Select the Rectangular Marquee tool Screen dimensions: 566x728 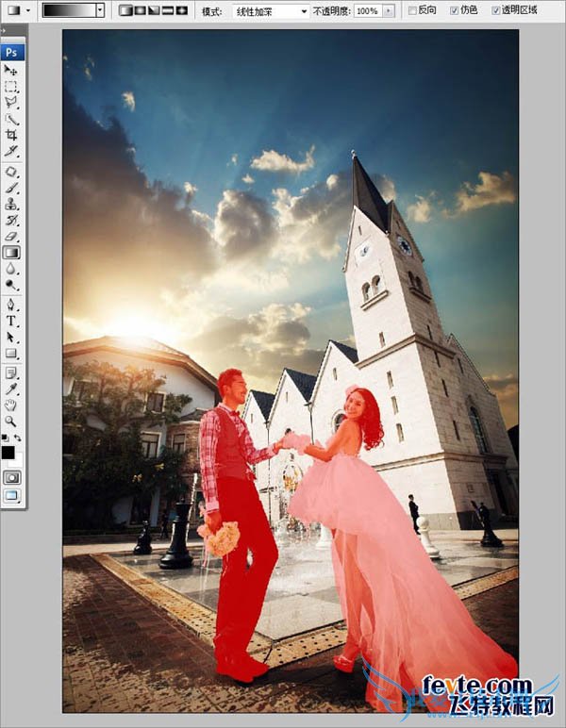(11, 86)
